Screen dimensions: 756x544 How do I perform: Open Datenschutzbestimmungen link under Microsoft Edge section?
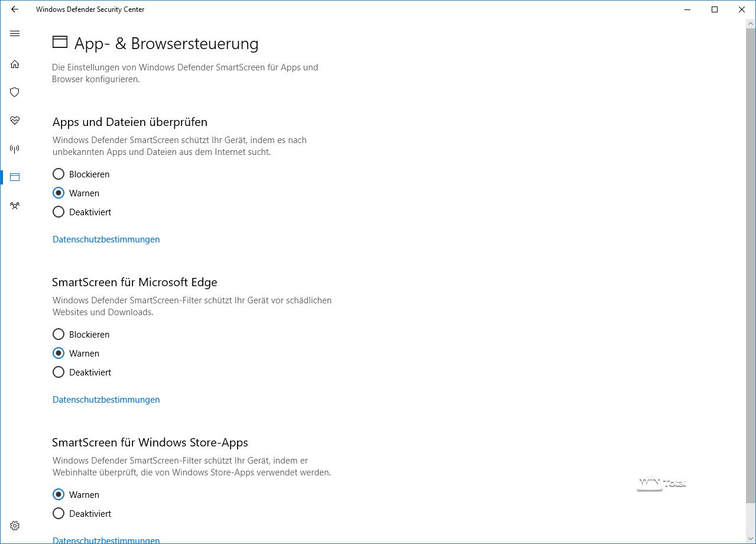tap(106, 400)
